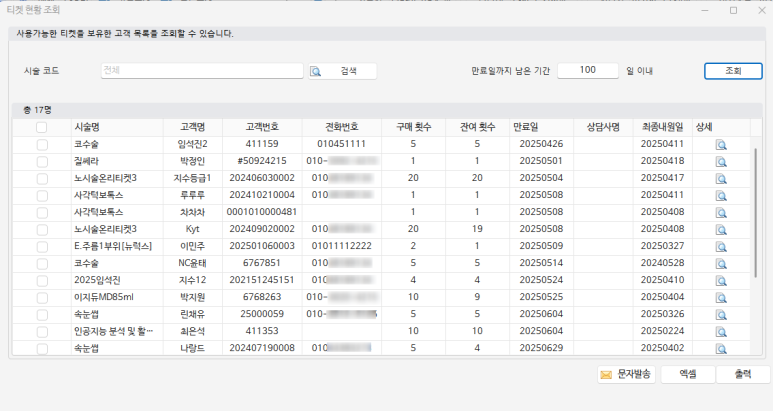Maximize the 티켓 현황 조회 window
773x411 pixels.
pyautogui.click(x=734, y=10)
